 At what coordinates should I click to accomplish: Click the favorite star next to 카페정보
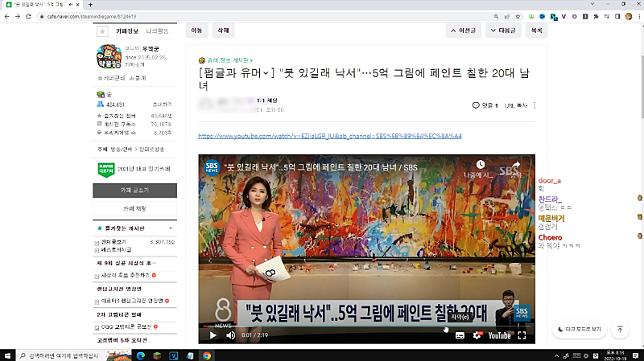coord(101,31)
